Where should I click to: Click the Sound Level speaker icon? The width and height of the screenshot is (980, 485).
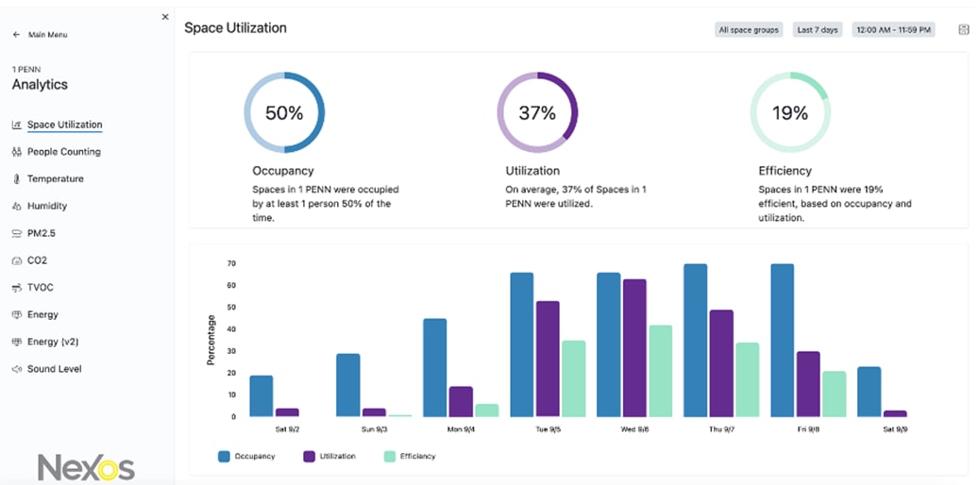pyautogui.click(x=17, y=369)
